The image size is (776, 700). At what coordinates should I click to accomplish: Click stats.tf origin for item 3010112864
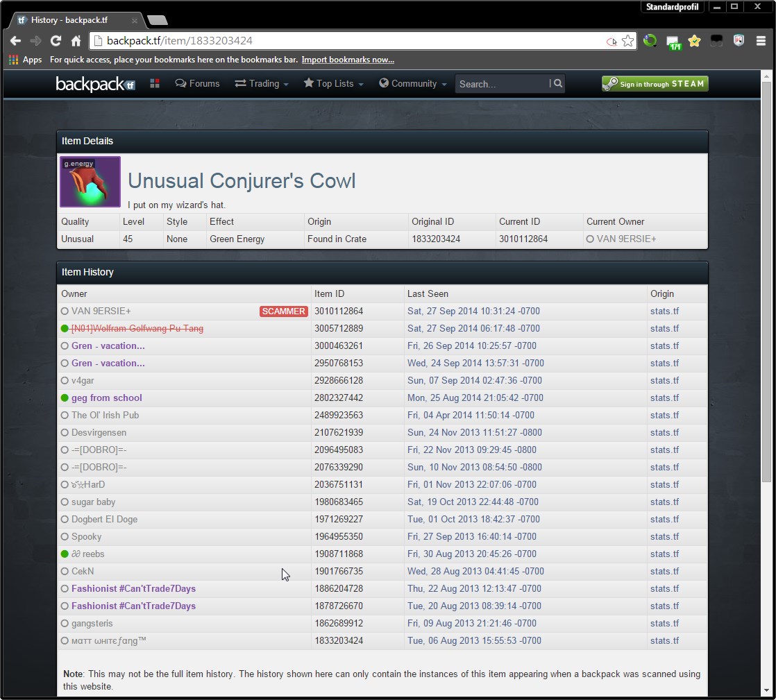pyautogui.click(x=664, y=311)
